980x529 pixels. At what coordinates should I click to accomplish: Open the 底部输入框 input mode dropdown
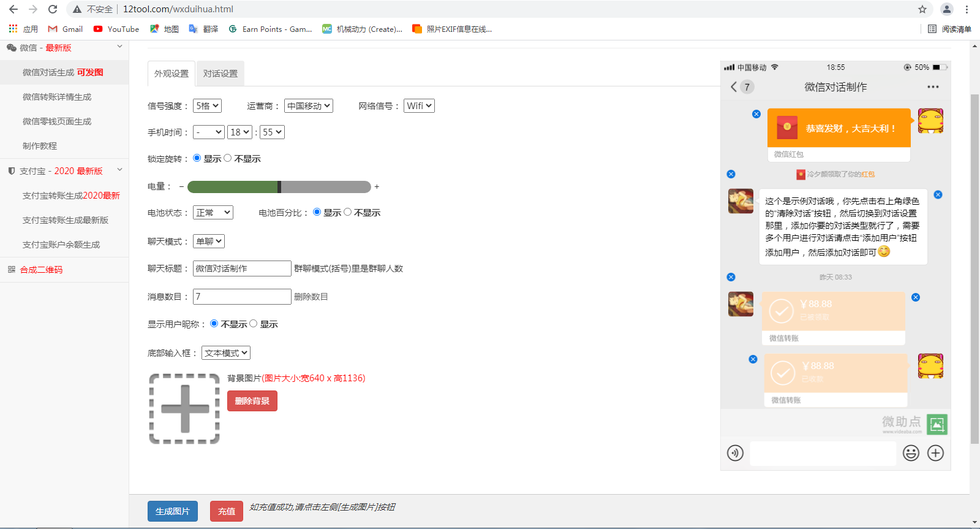point(226,353)
